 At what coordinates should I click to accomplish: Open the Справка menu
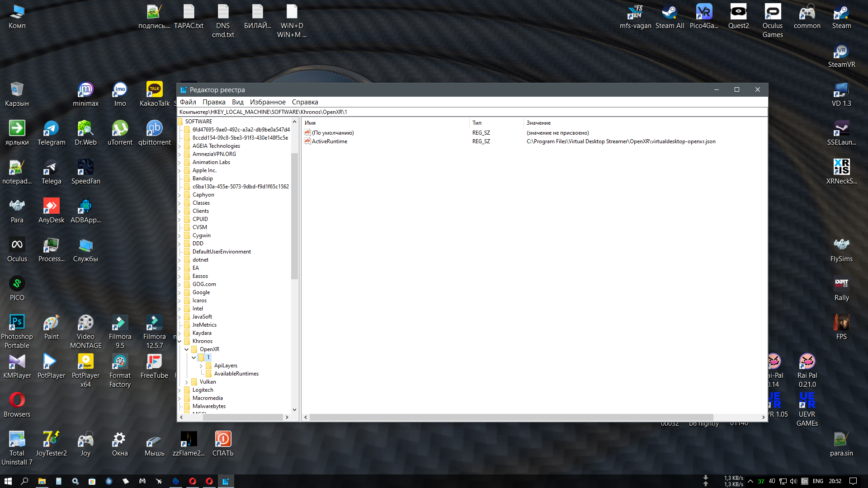click(305, 102)
